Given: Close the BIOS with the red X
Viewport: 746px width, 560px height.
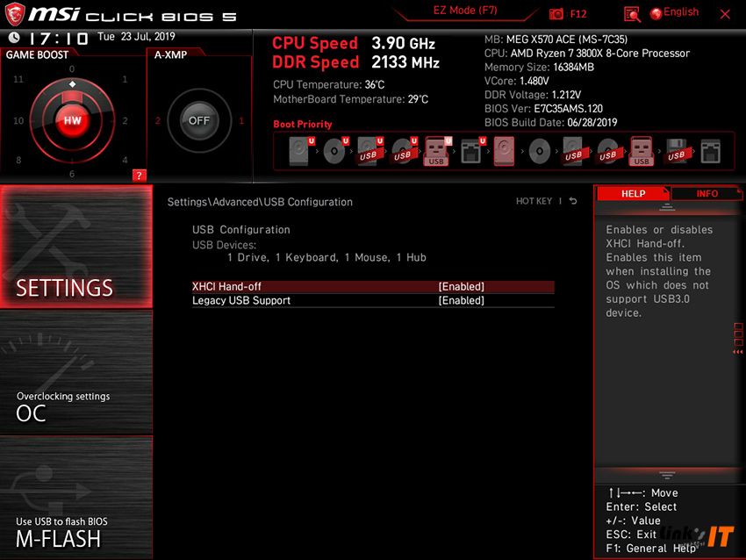Looking at the screenshot, I should [x=725, y=14].
